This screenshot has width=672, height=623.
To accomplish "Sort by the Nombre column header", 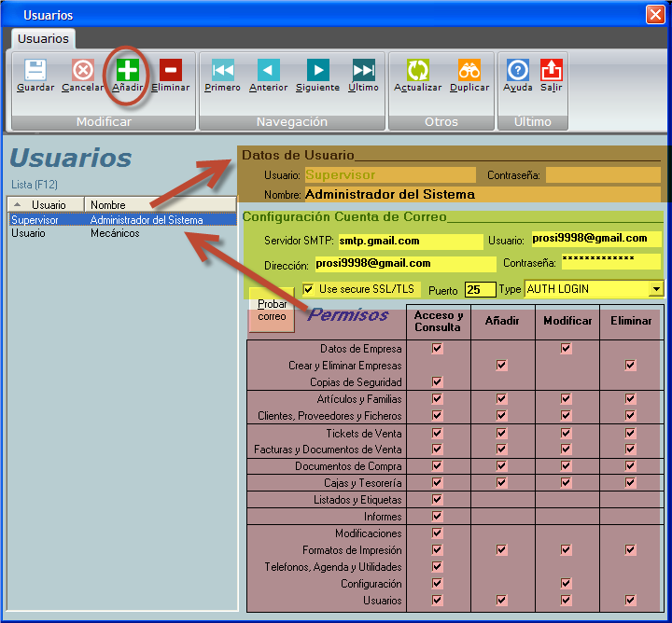I will (161, 204).
